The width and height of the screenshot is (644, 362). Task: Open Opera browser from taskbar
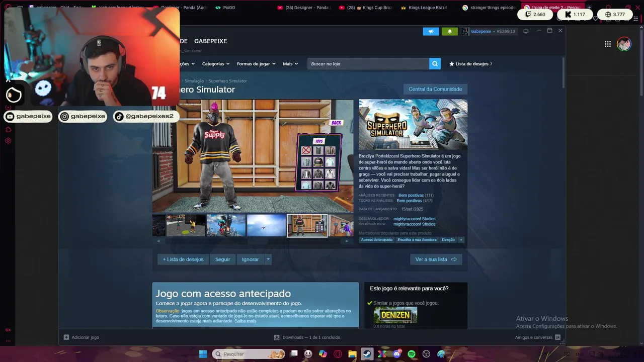(x=338, y=354)
